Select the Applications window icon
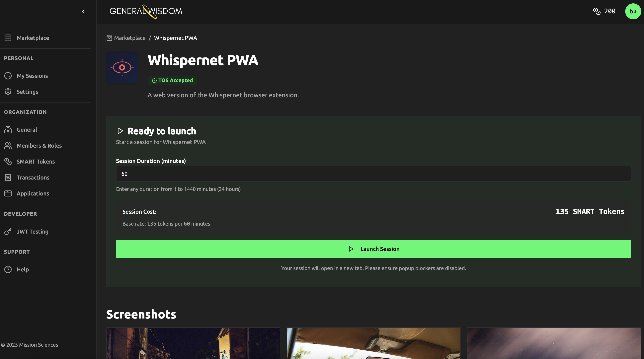The image size is (644, 359). point(8,193)
